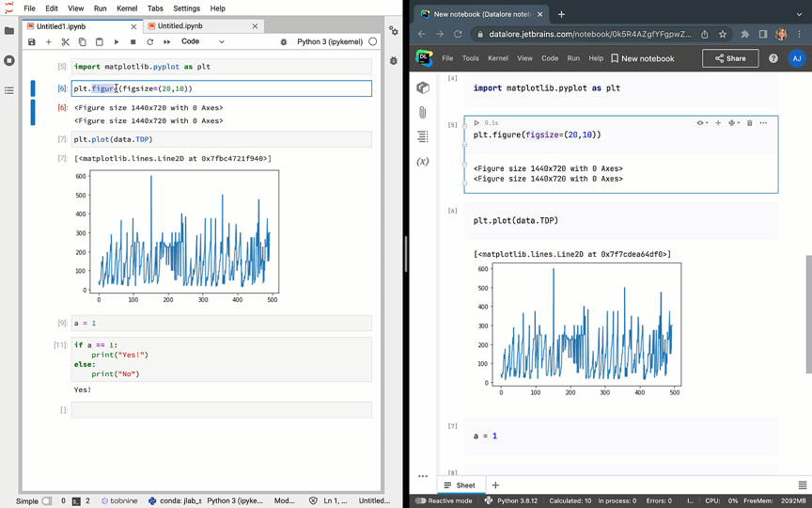Screen dimensions: 812x508
Task: Select the Python 3 (ipykernel) kernel name
Action: [x=330, y=42]
